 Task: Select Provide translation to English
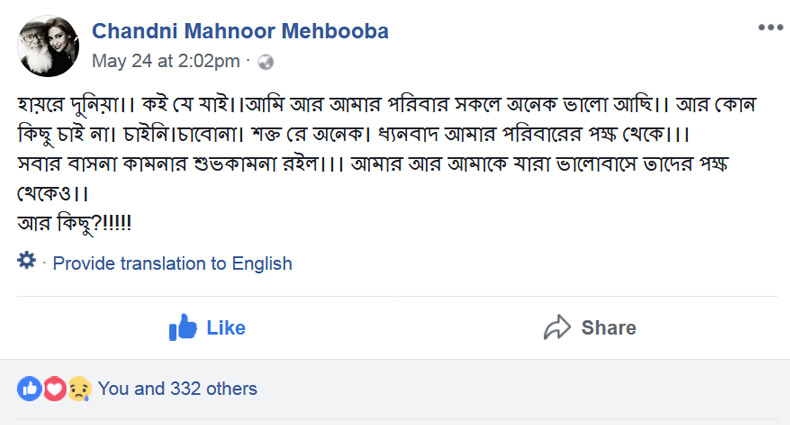coord(172,264)
